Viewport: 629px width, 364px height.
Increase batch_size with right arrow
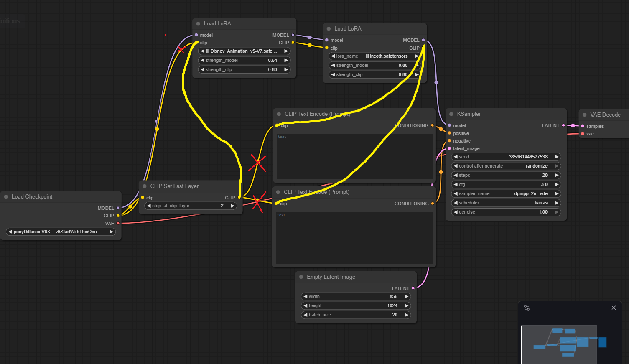pyautogui.click(x=406, y=315)
